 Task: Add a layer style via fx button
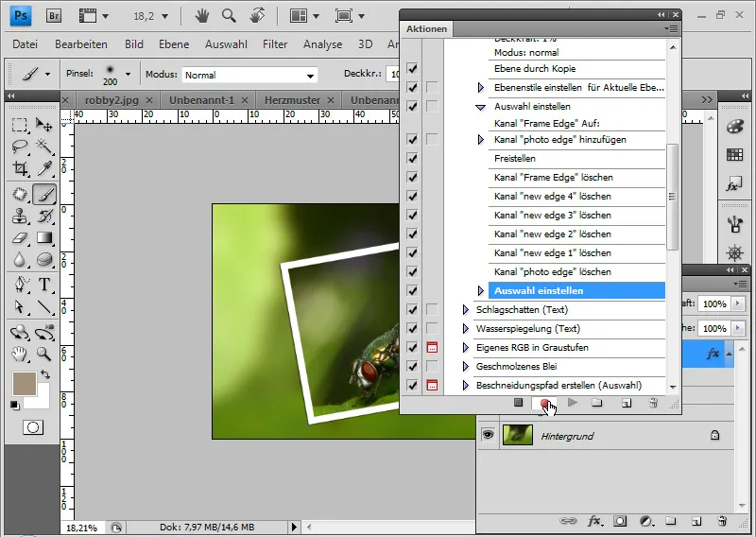595,521
